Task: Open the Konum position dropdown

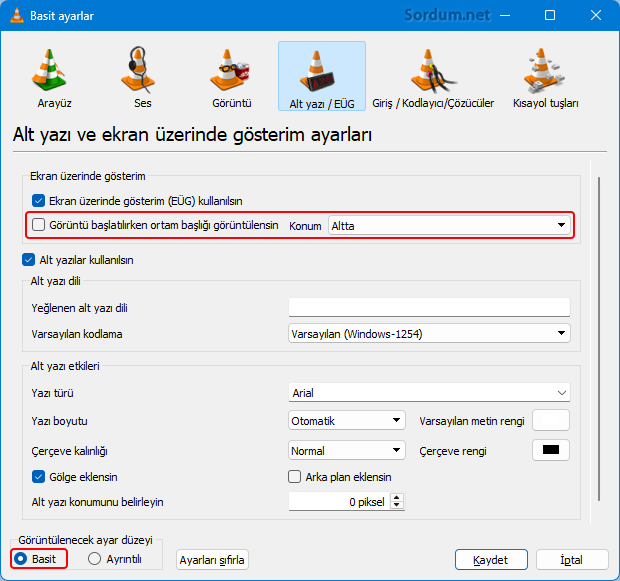Action: point(449,225)
